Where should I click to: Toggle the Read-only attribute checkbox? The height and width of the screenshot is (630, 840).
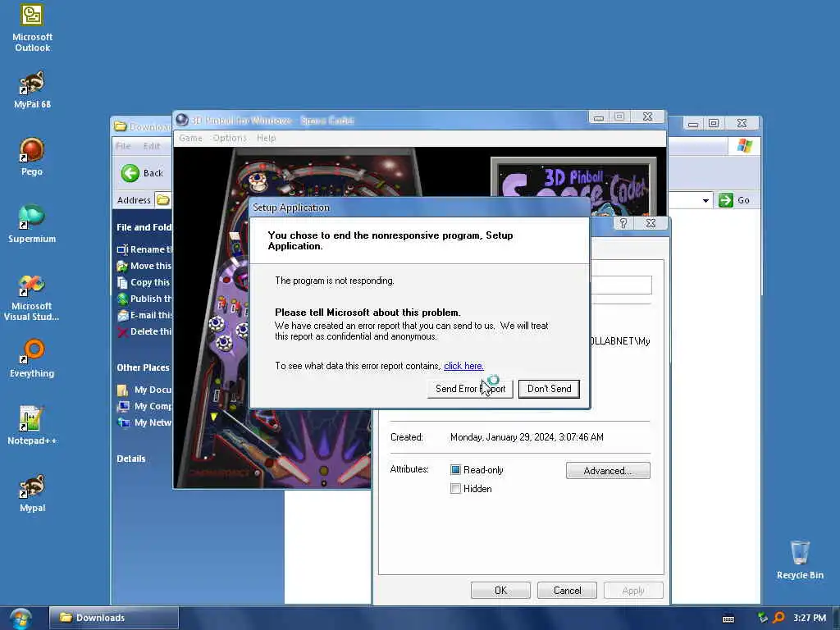click(455, 470)
